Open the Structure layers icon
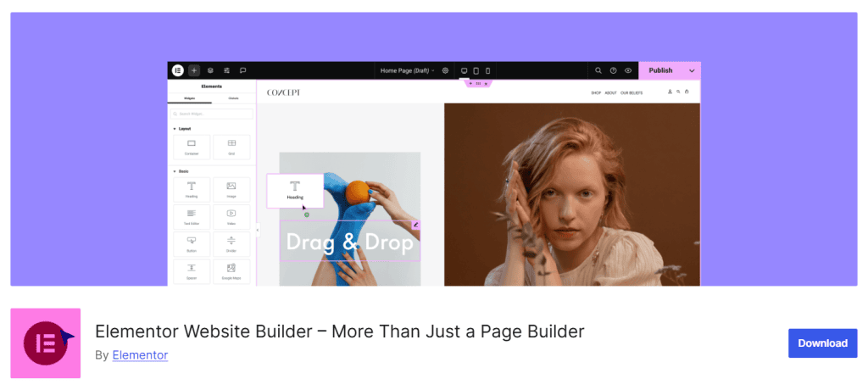 coord(210,70)
